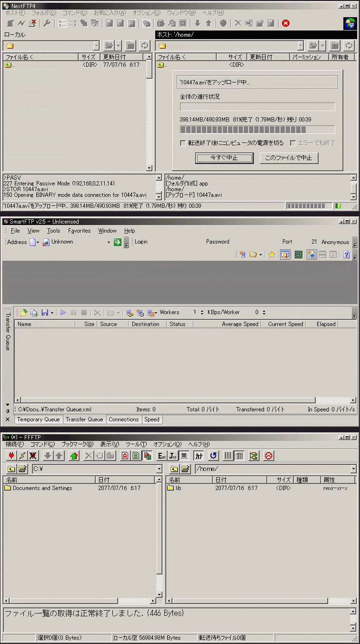Expand the FFFTP remote '/home/' path dropdown
This screenshot has width=360, height=644.
coord(353,469)
